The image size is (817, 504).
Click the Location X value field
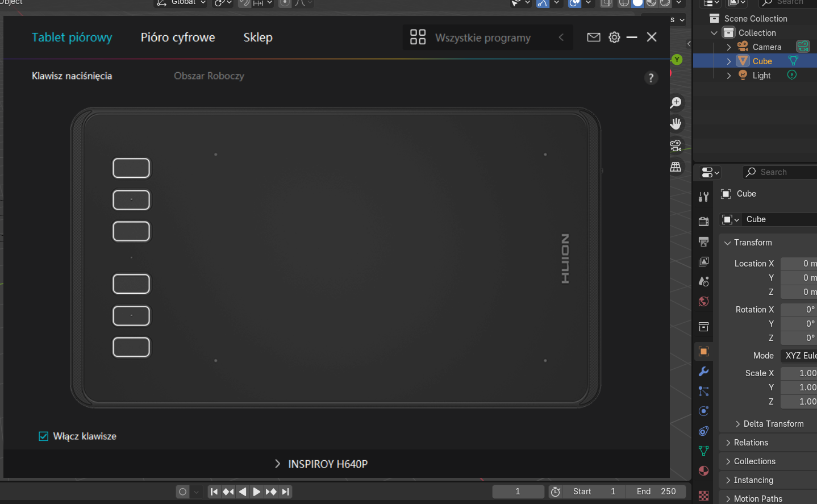point(799,264)
